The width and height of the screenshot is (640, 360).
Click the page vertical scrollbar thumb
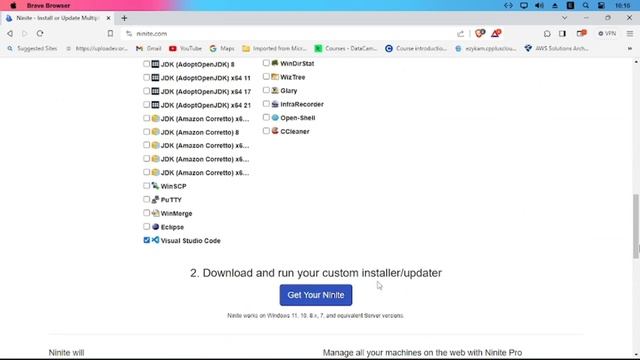(x=636, y=227)
